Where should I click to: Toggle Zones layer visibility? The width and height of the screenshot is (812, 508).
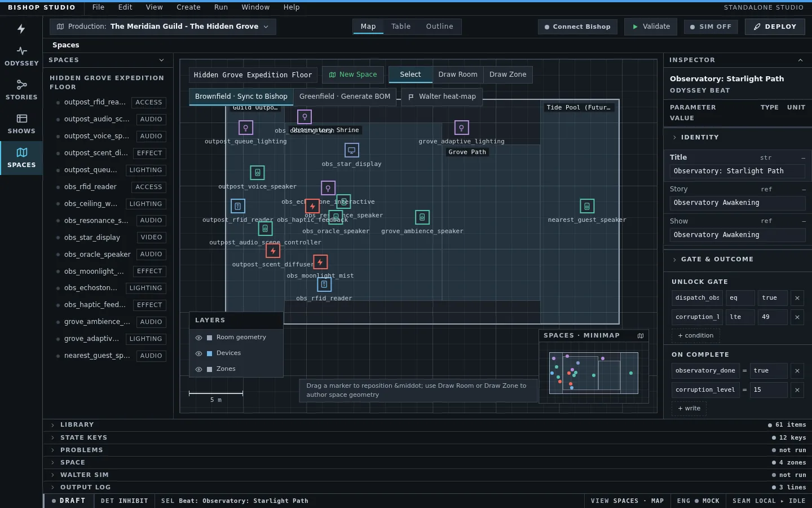click(x=198, y=369)
